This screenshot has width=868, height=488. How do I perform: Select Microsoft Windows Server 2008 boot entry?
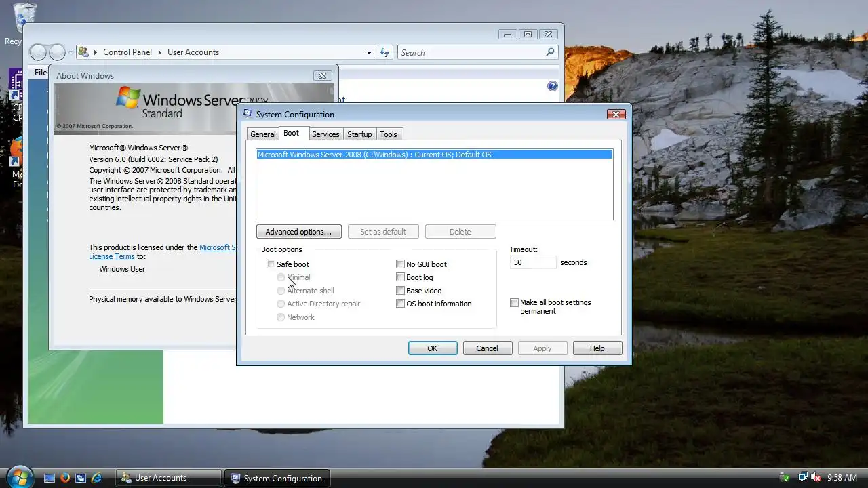coord(434,155)
